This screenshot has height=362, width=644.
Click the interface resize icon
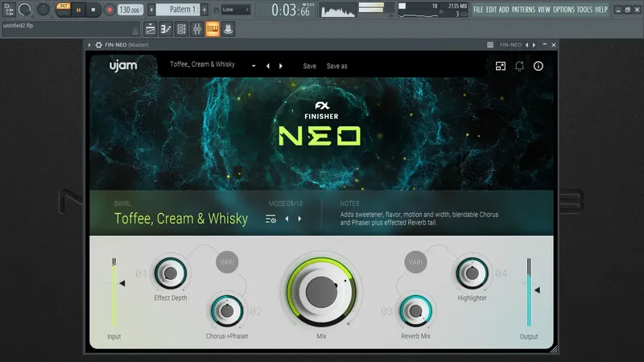pos(501,66)
